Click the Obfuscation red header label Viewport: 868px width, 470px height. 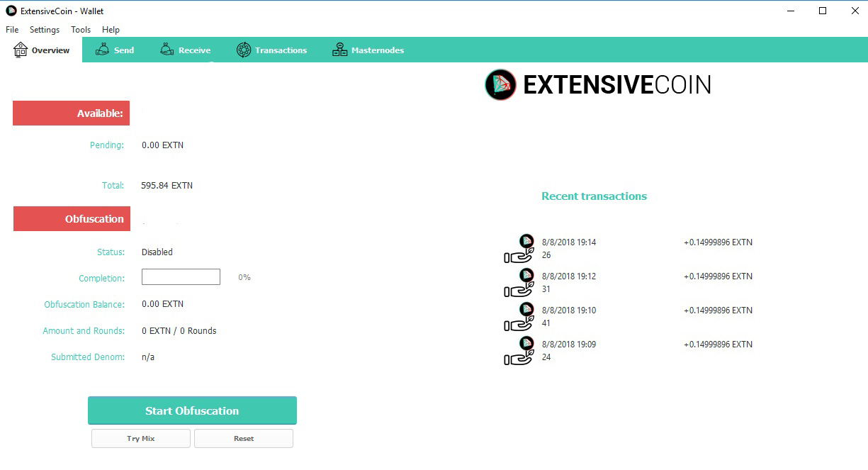click(72, 218)
